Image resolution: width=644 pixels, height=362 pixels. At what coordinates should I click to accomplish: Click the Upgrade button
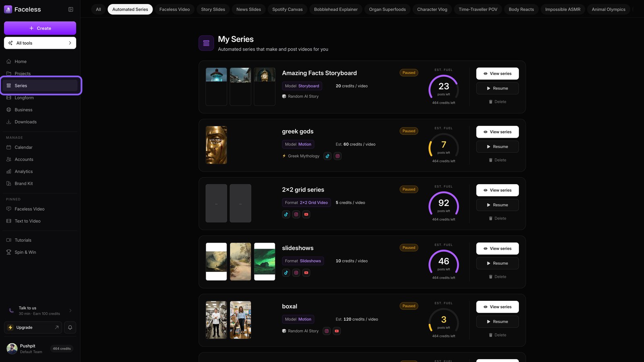pyautogui.click(x=33, y=327)
